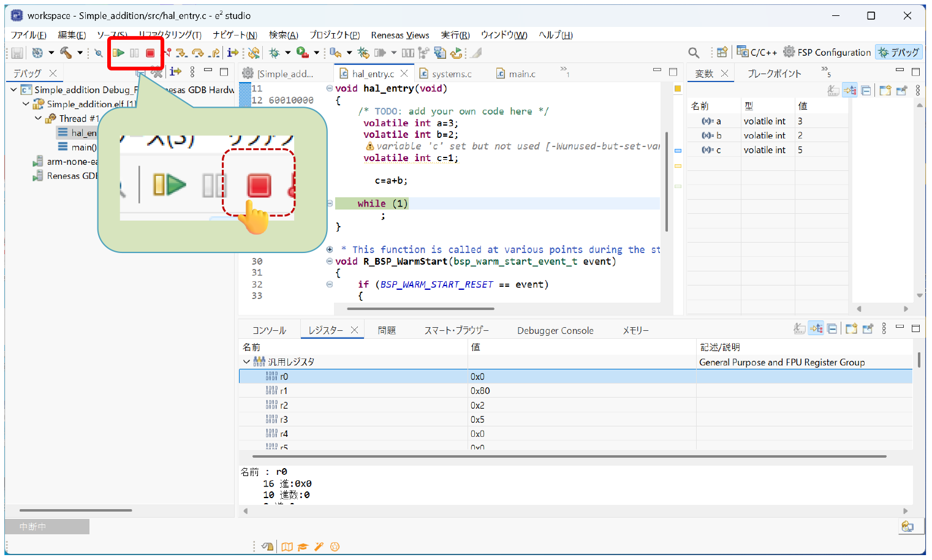932x560 pixels.
Task: Open the Registers view three-dot menu
Action: [x=884, y=329]
